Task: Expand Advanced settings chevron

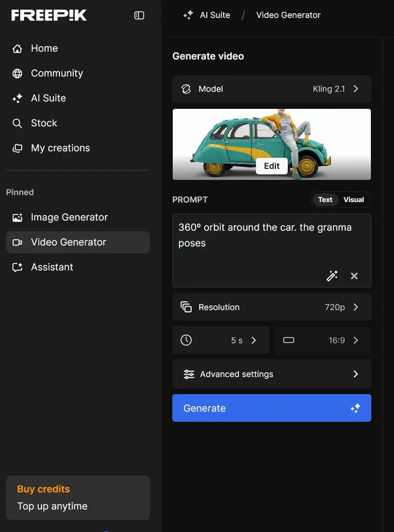Action: click(356, 374)
